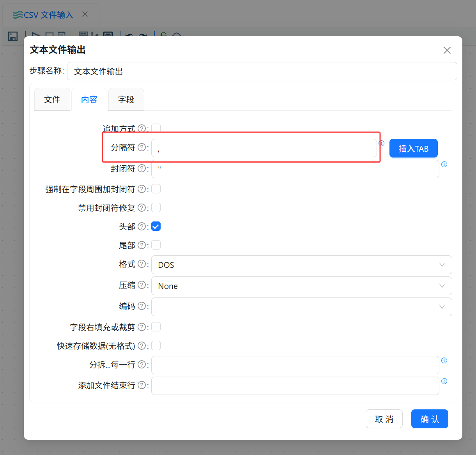Show help for 禁用封闭符修复
The height and width of the screenshot is (455, 476).
coord(142,208)
